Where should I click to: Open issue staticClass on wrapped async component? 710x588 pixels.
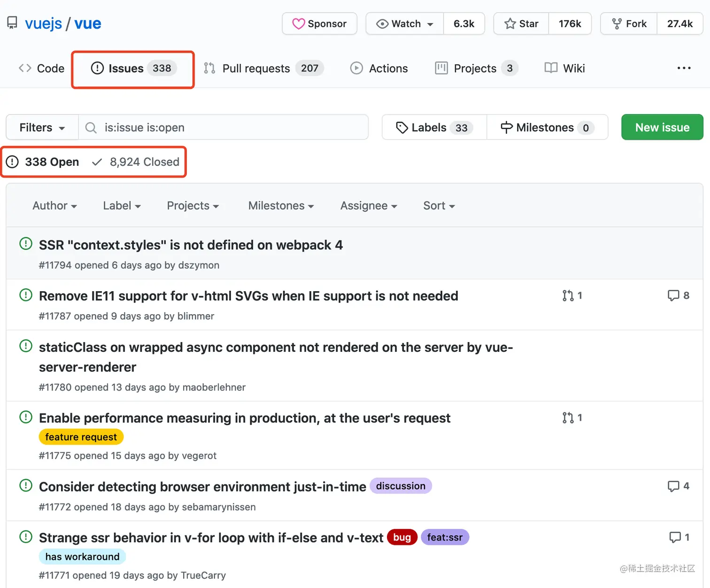click(x=276, y=357)
